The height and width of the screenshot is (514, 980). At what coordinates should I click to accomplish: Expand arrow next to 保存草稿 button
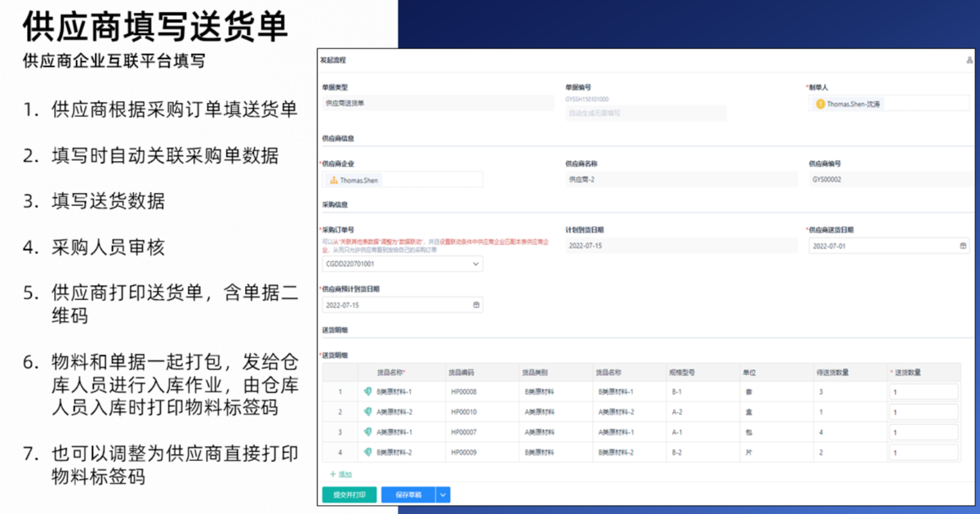443,494
